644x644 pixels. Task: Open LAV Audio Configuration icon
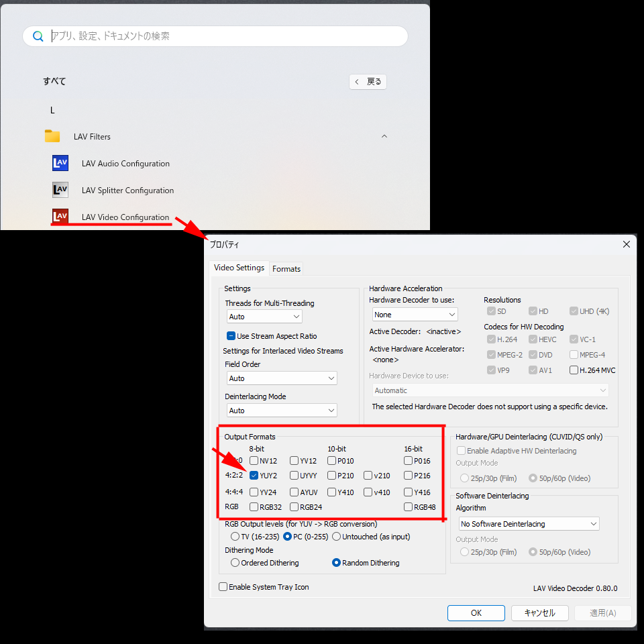(x=60, y=163)
